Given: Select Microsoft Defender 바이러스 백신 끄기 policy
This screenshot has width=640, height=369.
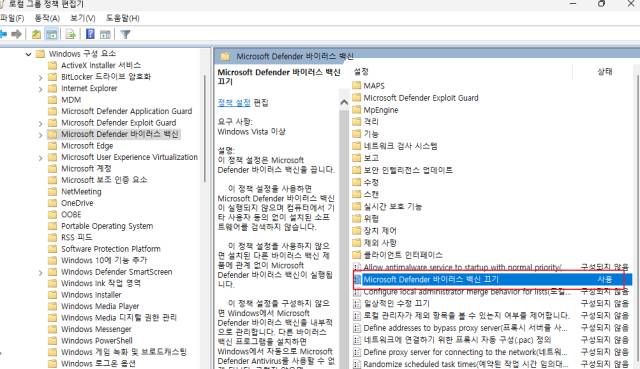Looking at the screenshot, I should tap(492, 279).
